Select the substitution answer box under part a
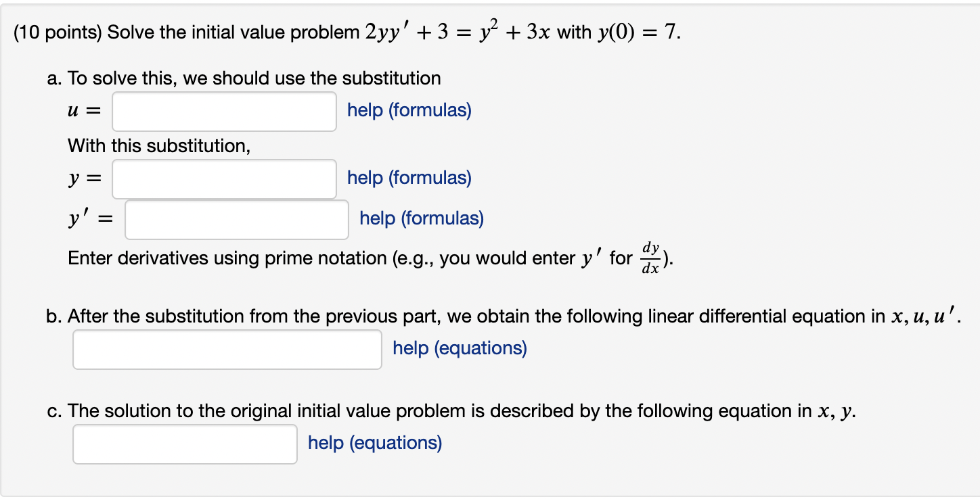 (x=223, y=111)
